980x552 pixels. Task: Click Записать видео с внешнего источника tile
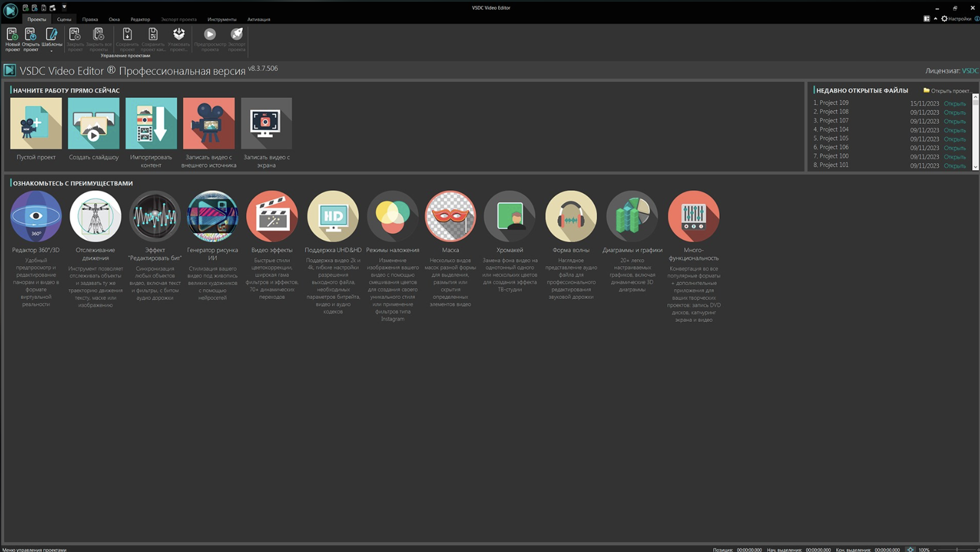(x=209, y=123)
